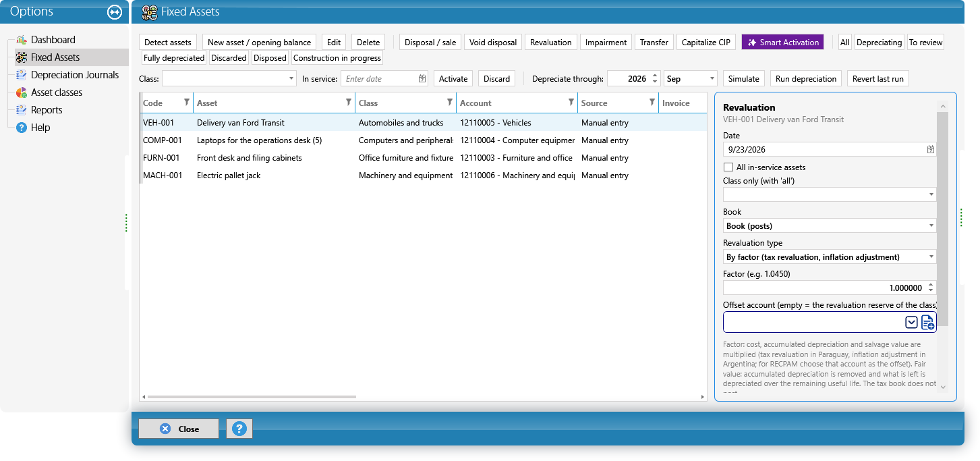
Task: Open filter for Account column
Action: click(x=571, y=103)
